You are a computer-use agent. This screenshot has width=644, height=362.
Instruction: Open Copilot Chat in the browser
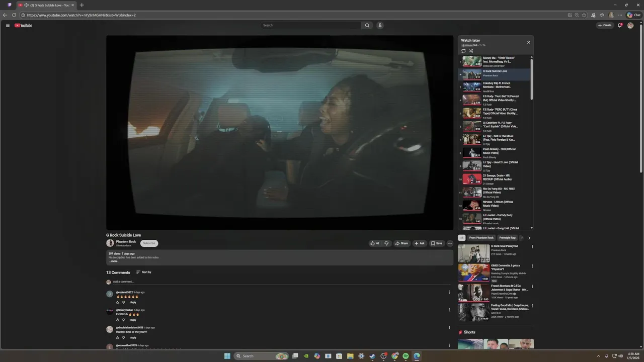(x=633, y=15)
